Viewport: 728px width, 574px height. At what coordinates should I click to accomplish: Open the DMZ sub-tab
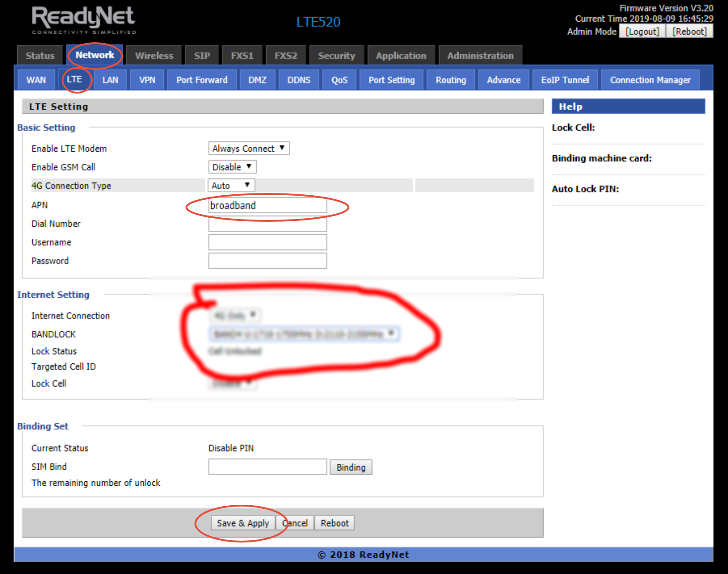coord(258,80)
